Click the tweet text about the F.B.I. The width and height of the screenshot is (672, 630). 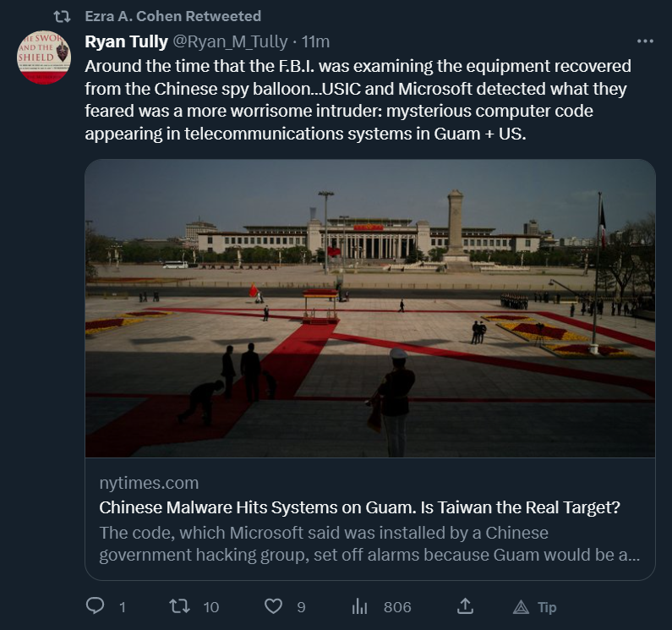(358, 100)
